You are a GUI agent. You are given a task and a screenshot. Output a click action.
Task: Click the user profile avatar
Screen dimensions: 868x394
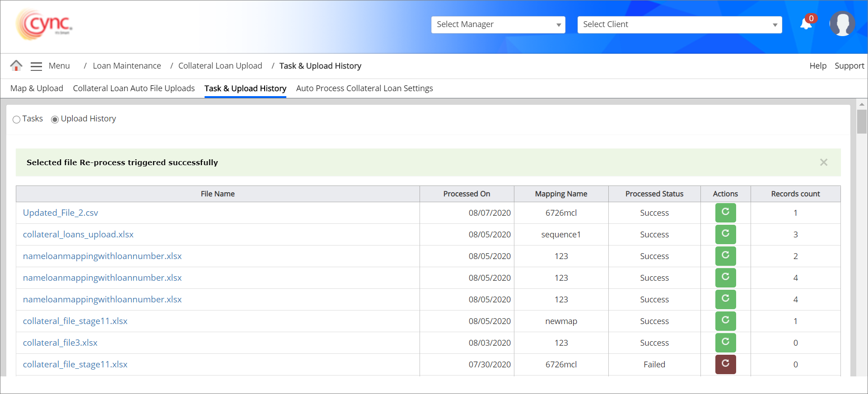point(842,24)
